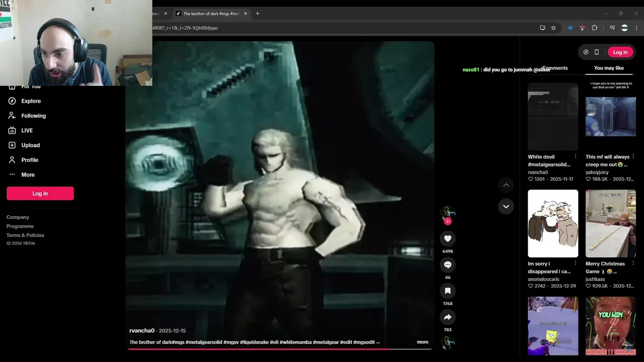Open the Upload plus icon
Image resolution: width=644 pixels, height=362 pixels.
[x=12, y=145]
